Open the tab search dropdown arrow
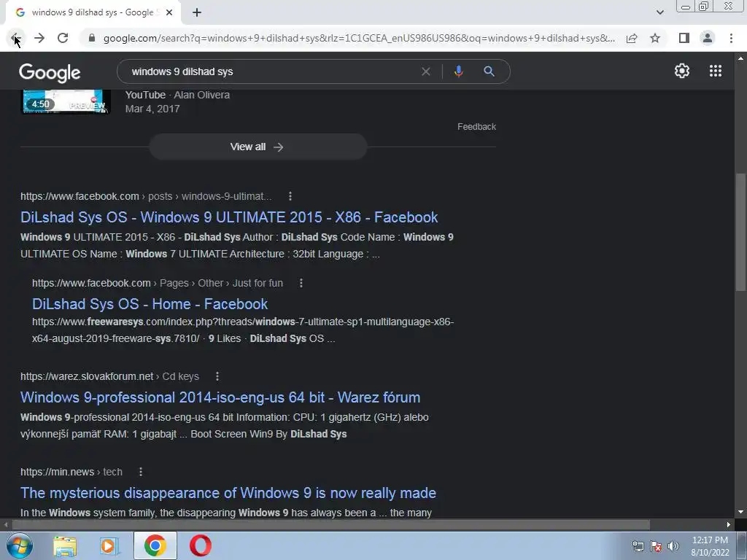 [x=659, y=12]
